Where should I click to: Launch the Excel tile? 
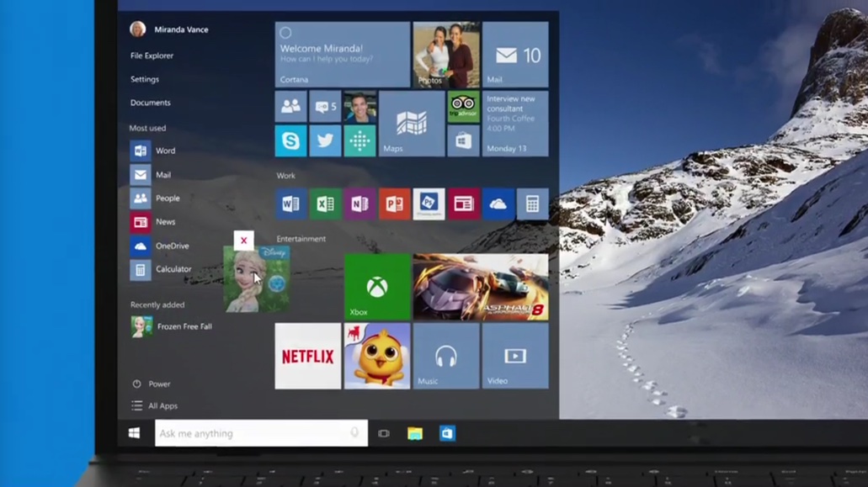(325, 204)
